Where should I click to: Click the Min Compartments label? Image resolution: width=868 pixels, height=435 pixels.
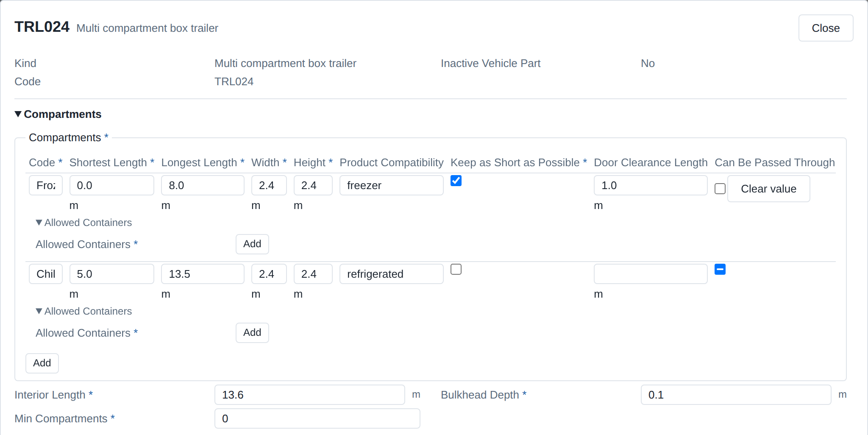(65, 418)
